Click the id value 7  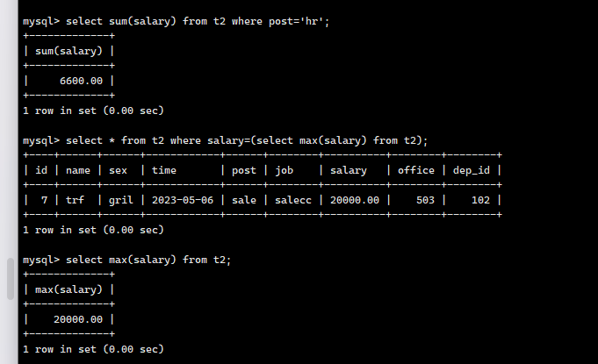[44, 200]
